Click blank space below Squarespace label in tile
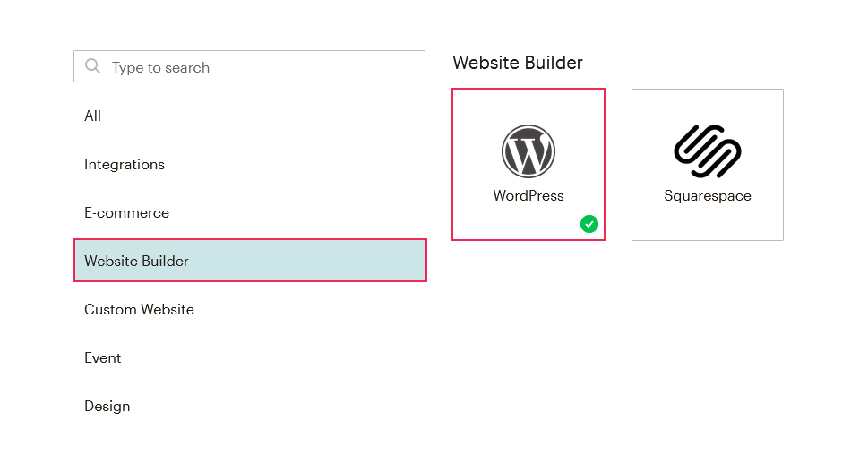 708,222
